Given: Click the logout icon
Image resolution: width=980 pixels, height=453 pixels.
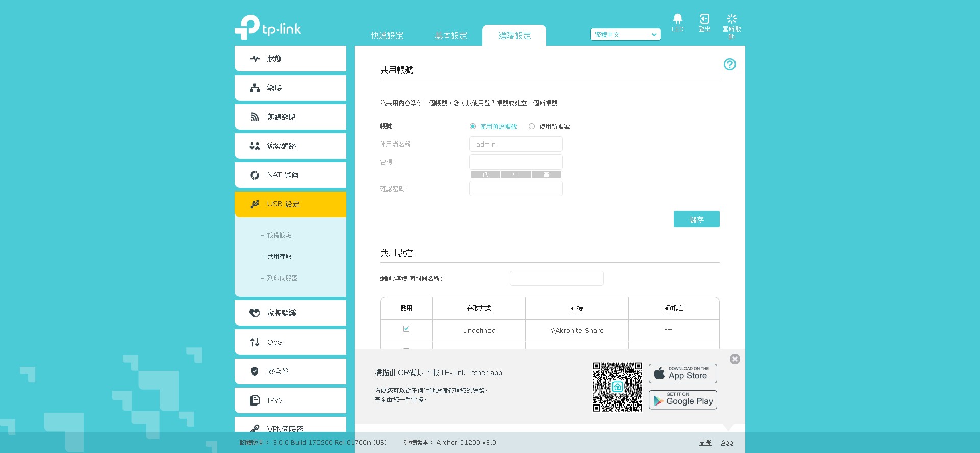Looking at the screenshot, I should [704, 19].
